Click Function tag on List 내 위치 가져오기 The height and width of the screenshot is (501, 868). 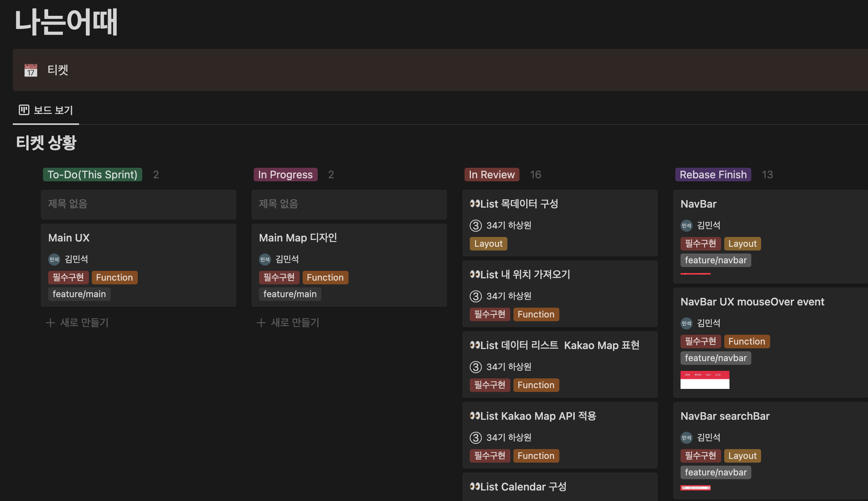click(536, 314)
